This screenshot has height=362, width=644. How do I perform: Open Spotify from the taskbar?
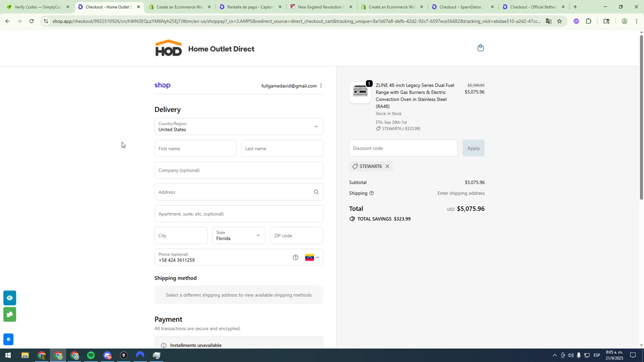pyautogui.click(x=91, y=356)
